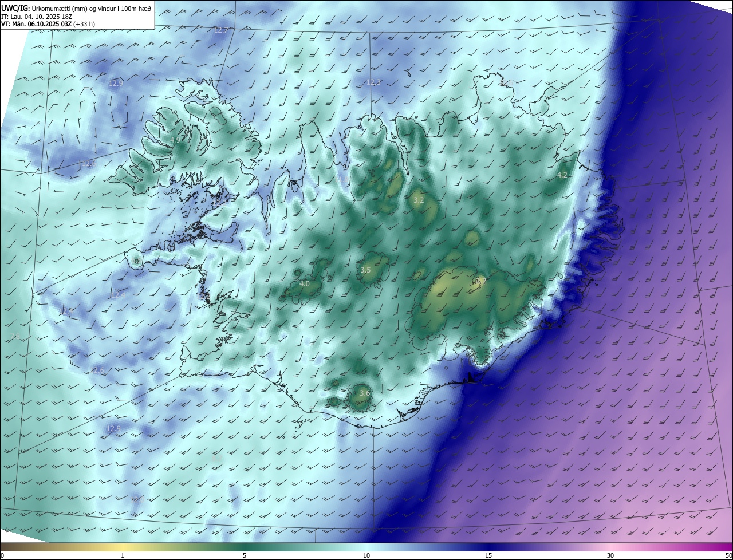Click the '50' tick on the colour scale
This screenshot has width=733, height=560.
(728, 555)
